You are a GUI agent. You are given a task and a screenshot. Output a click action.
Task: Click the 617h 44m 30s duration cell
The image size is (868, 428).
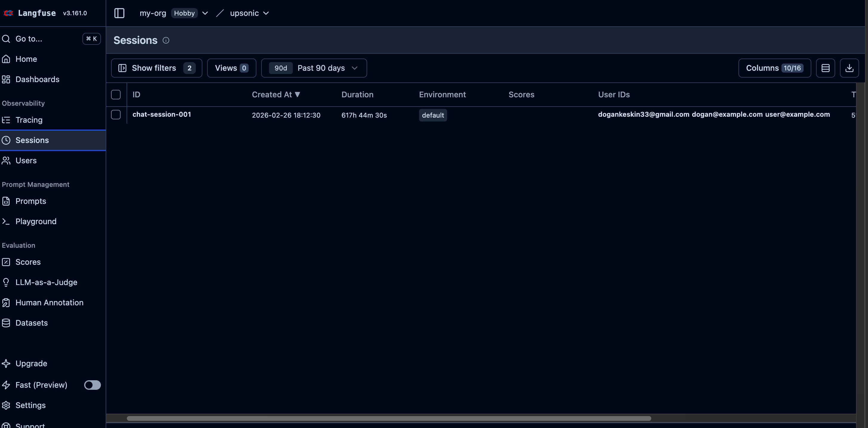(364, 115)
